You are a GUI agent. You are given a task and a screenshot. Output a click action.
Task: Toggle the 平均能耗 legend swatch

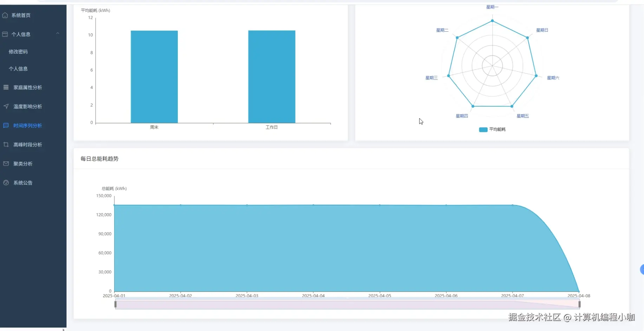click(483, 129)
